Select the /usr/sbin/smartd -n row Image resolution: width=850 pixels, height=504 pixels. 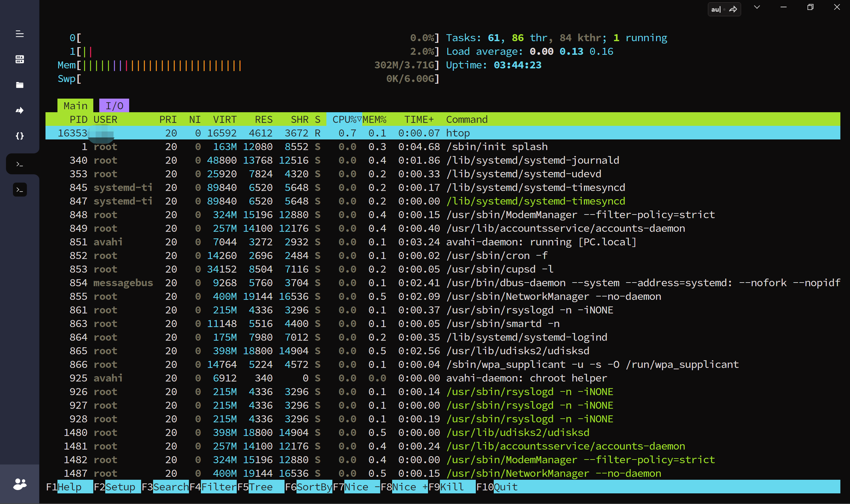point(443,323)
